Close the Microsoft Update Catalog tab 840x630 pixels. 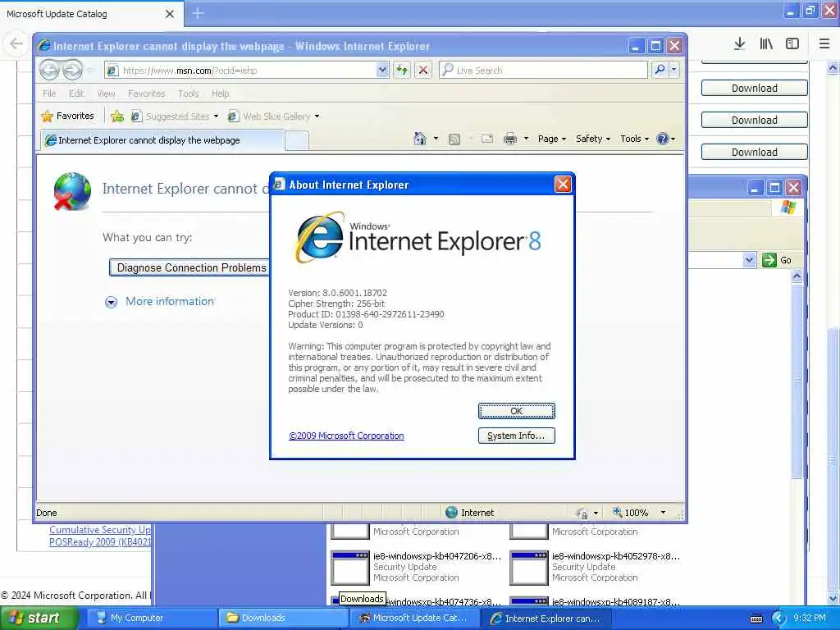[x=169, y=14]
